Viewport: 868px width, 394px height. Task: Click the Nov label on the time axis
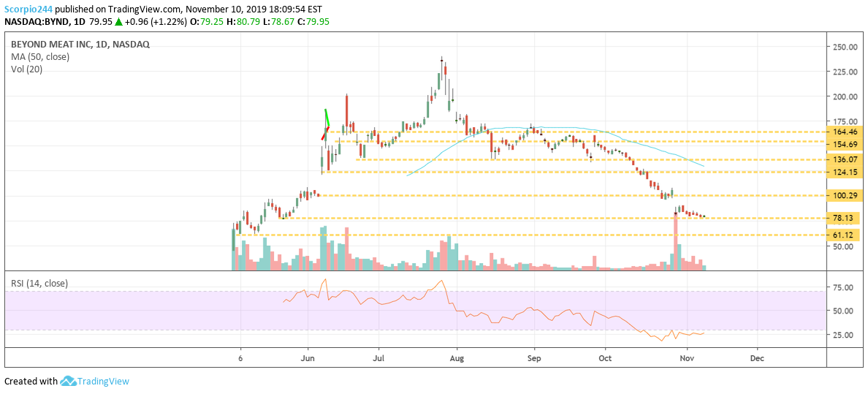[687, 358]
